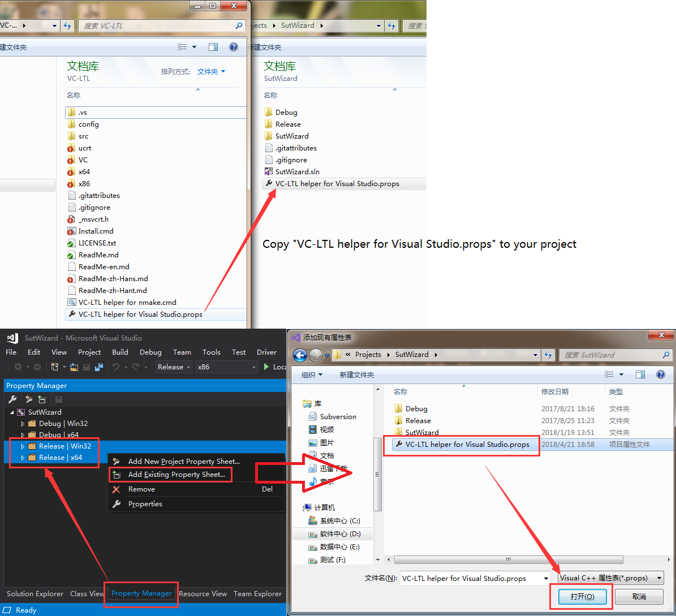The height and width of the screenshot is (616, 676).
Task: Click the New Project icon in Visual Studio toolbar
Action: 55,367
